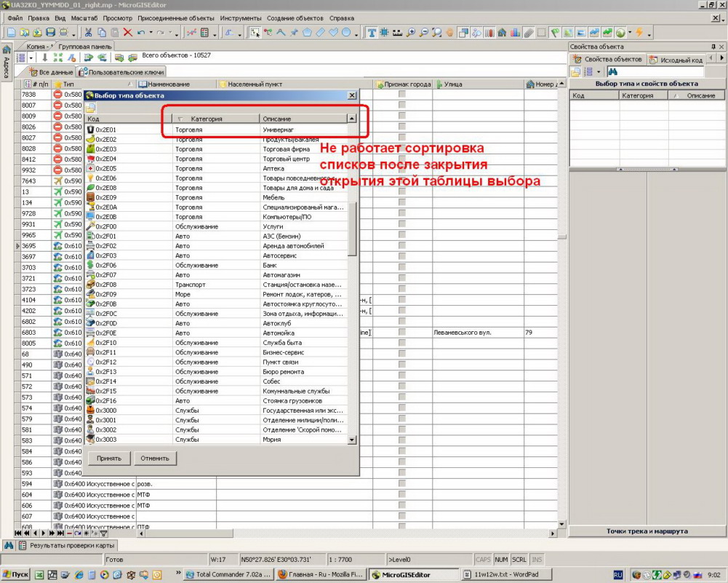Viewport: 728px width, 583px height.
Task: Click the red Delete X toolbar icon
Action: [127, 33]
